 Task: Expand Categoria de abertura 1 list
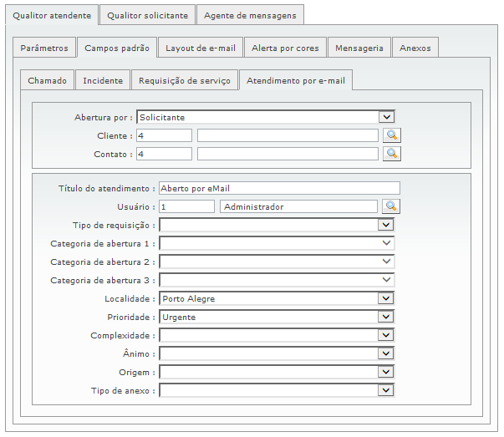(x=385, y=243)
